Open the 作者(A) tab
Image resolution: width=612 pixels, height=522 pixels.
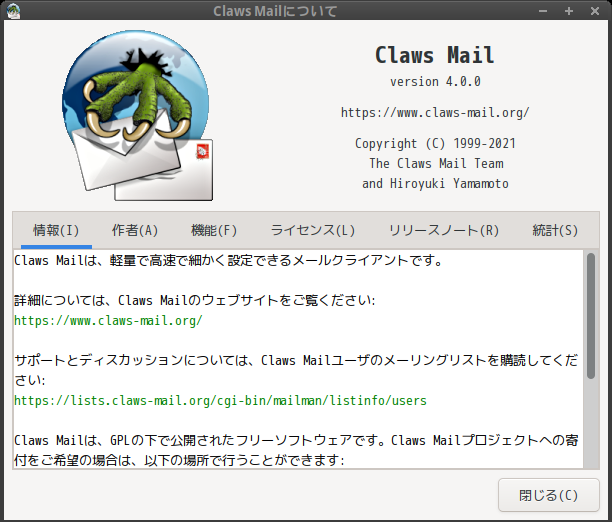click(x=135, y=230)
